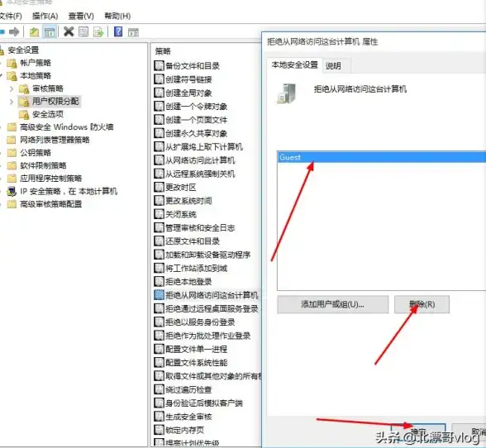Select policy 管理审核和安全日志
This screenshot has height=448, width=486.
coord(200,228)
